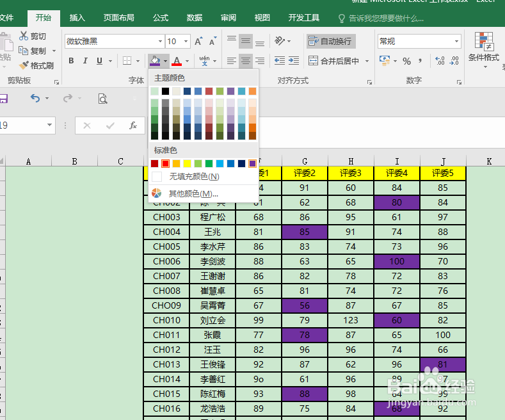Toggle Italic formatting
This screenshot has width=505, height=420.
tap(85, 61)
